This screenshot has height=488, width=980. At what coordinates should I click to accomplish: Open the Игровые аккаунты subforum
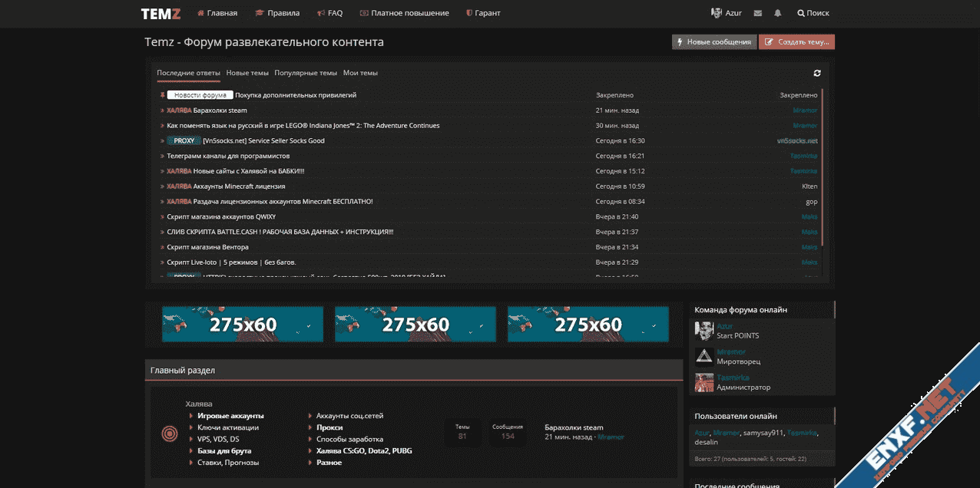[230, 416]
